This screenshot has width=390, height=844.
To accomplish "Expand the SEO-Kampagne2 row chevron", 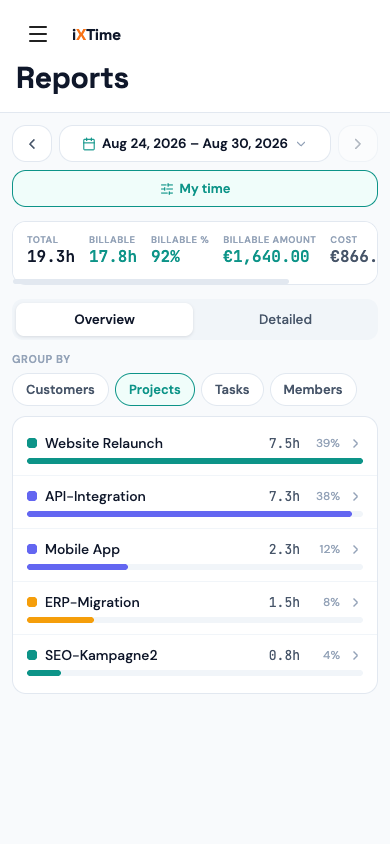I will (x=356, y=655).
